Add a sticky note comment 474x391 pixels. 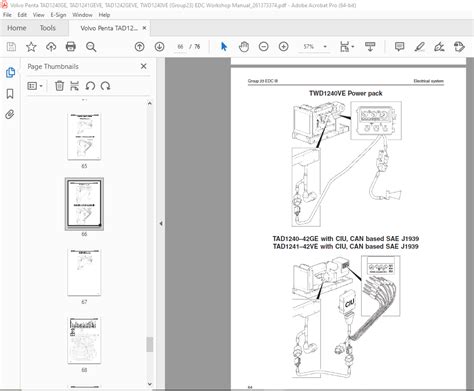(399, 47)
